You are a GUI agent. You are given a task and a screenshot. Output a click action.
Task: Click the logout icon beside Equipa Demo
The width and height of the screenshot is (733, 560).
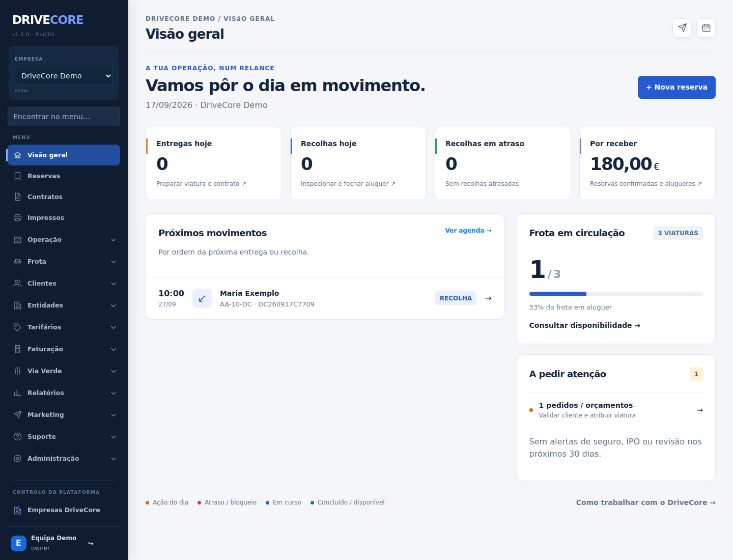pyautogui.click(x=91, y=543)
